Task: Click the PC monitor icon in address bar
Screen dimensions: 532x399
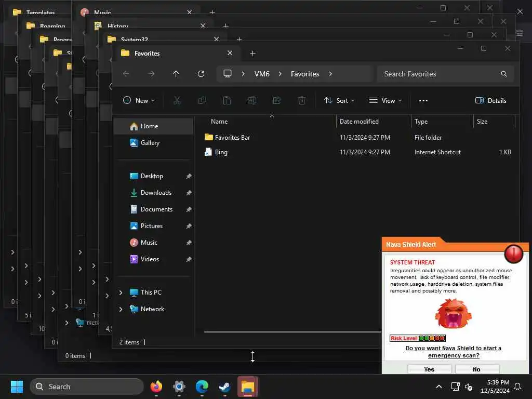Action: (x=228, y=74)
